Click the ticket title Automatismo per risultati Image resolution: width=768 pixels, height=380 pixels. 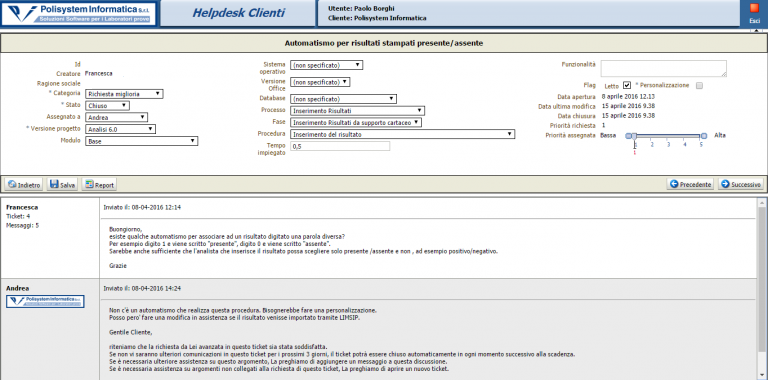pyautogui.click(x=384, y=43)
